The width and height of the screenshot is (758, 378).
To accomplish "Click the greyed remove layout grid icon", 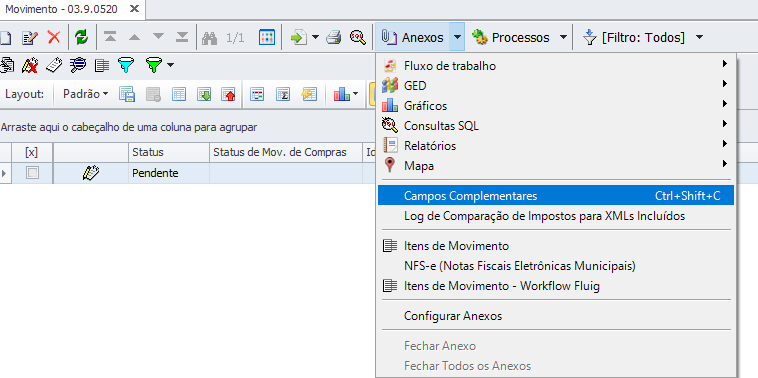I will 153,94.
